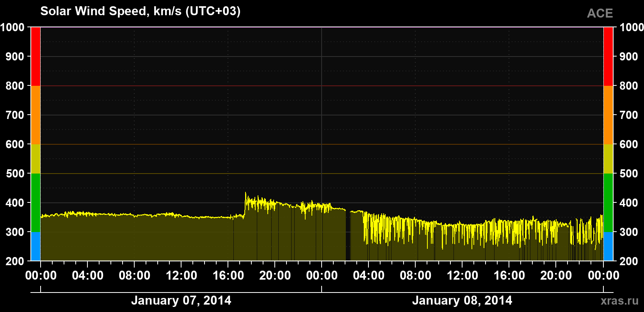Click the 800 label on the left axis
The image size is (644, 312).
15,86
